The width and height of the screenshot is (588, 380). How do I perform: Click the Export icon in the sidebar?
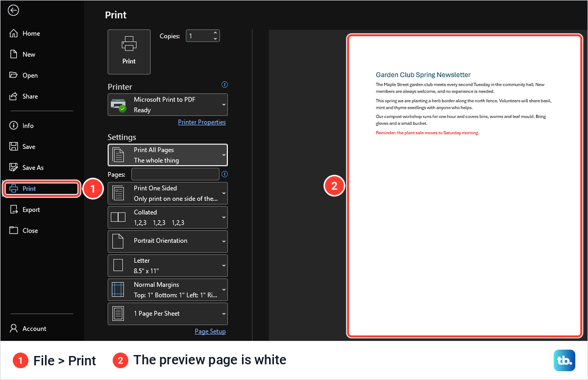point(14,210)
